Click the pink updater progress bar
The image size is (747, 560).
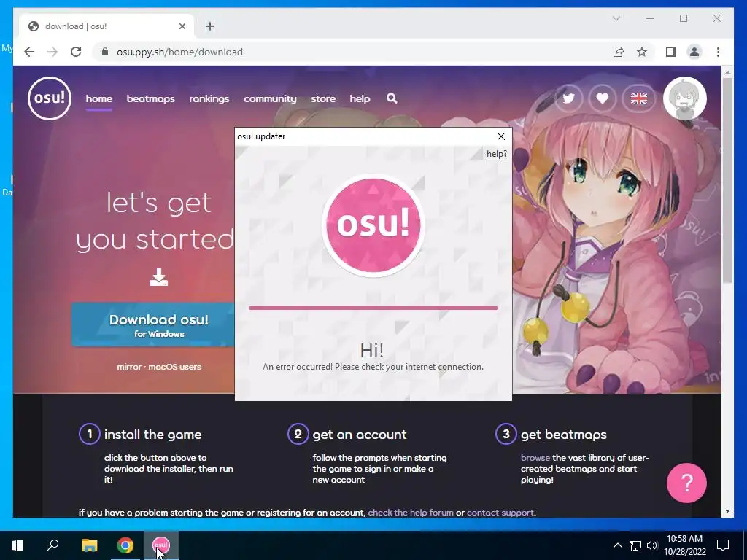tap(373, 308)
